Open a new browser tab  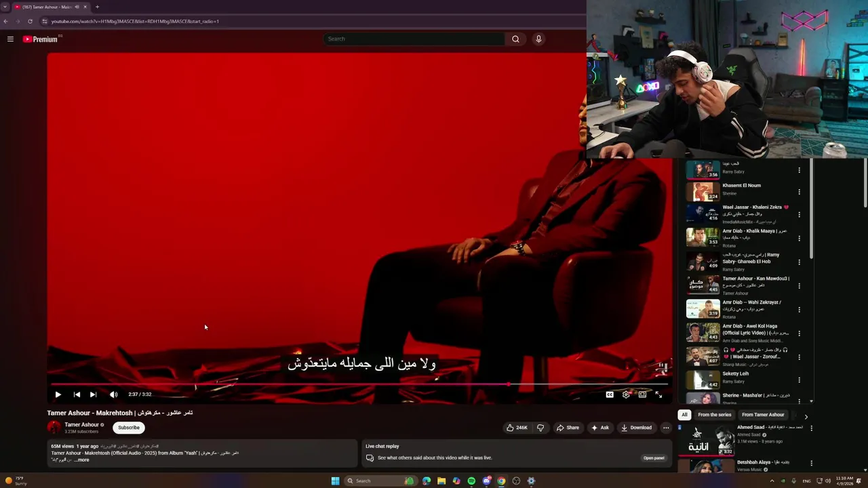[x=97, y=7]
